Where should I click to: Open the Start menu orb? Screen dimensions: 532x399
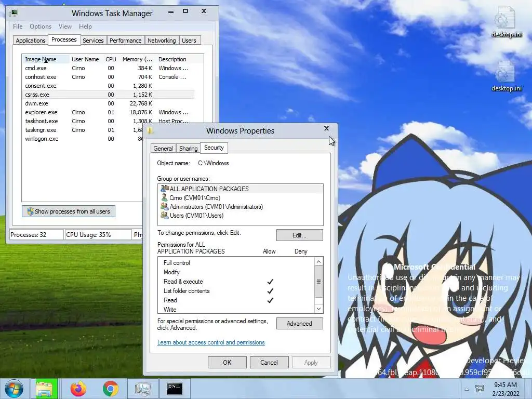pos(14,389)
